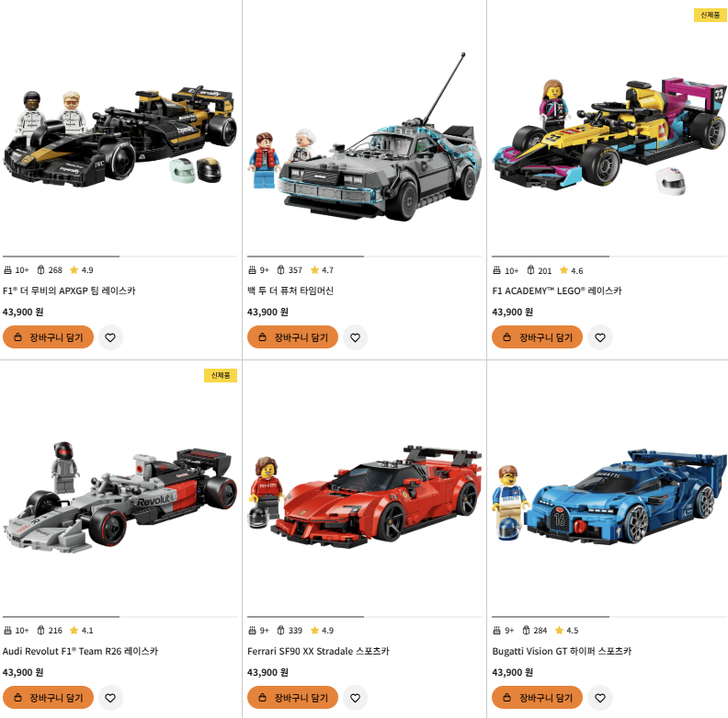Viewport: 728px width, 718px height.
Task: Add Audi Revolut F1 Team R26 to cart
Action: tap(49, 697)
